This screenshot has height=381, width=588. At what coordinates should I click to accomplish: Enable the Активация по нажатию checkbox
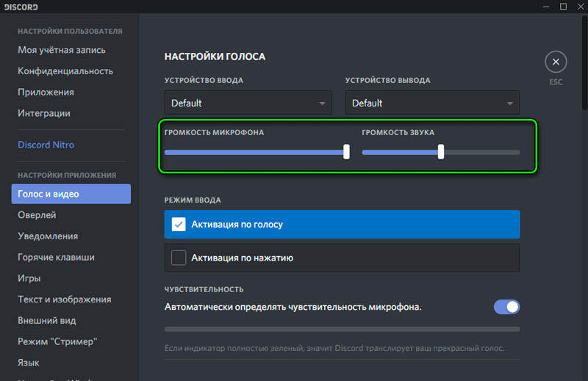(179, 258)
